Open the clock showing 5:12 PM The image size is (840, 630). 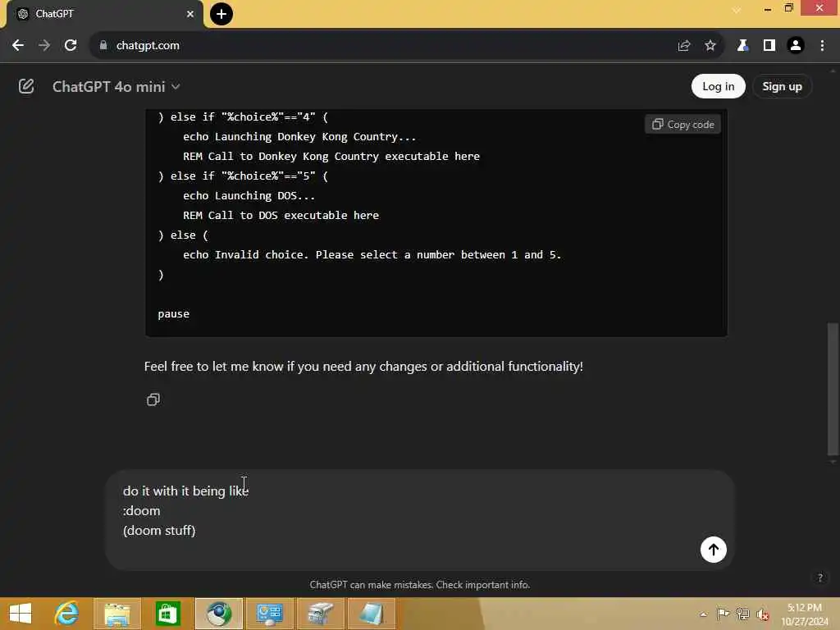pos(804,614)
